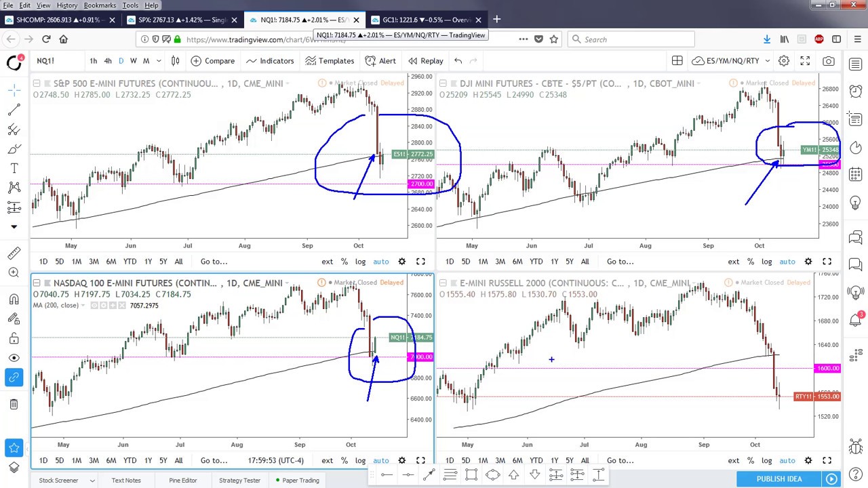Viewport: 868px width, 488px height.
Task: Click the undo arrow in top toolbar
Action: 458,61
